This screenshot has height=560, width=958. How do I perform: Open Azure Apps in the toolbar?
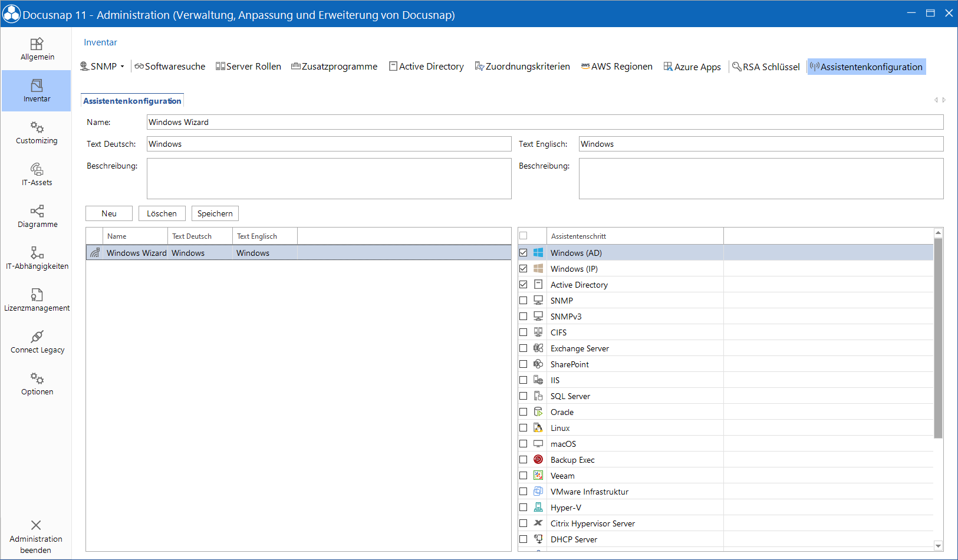pyautogui.click(x=692, y=67)
